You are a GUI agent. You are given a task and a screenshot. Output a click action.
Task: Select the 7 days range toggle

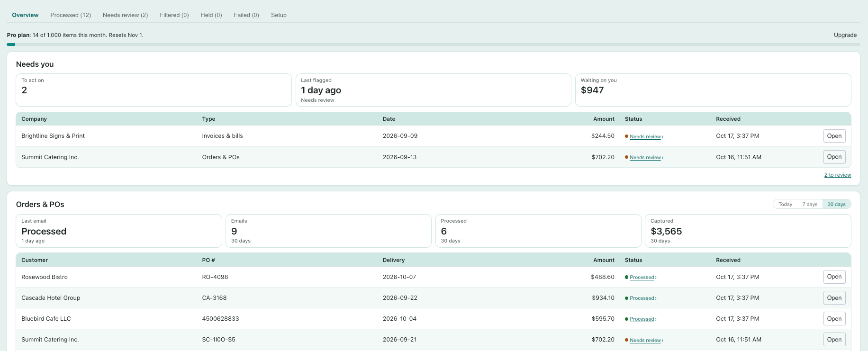810,204
